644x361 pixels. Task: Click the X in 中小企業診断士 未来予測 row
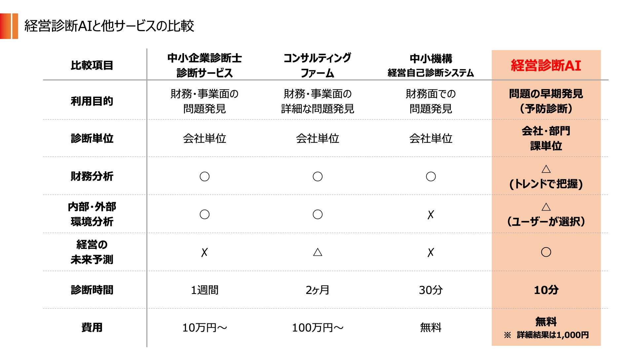point(204,252)
